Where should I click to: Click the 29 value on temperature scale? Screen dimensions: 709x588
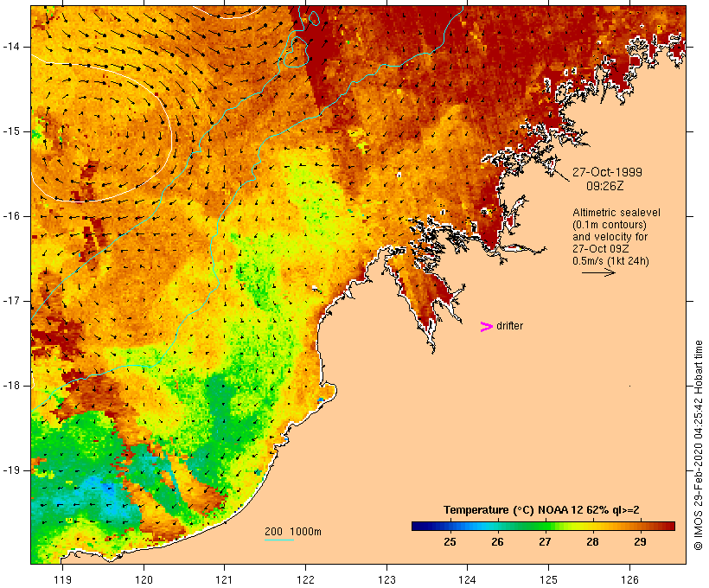point(640,541)
